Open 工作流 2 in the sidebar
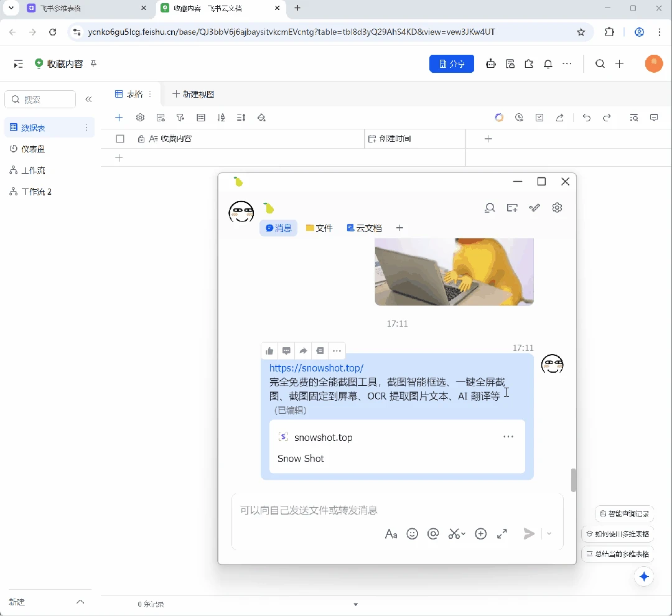672x616 pixels. [x=49, y=192]
